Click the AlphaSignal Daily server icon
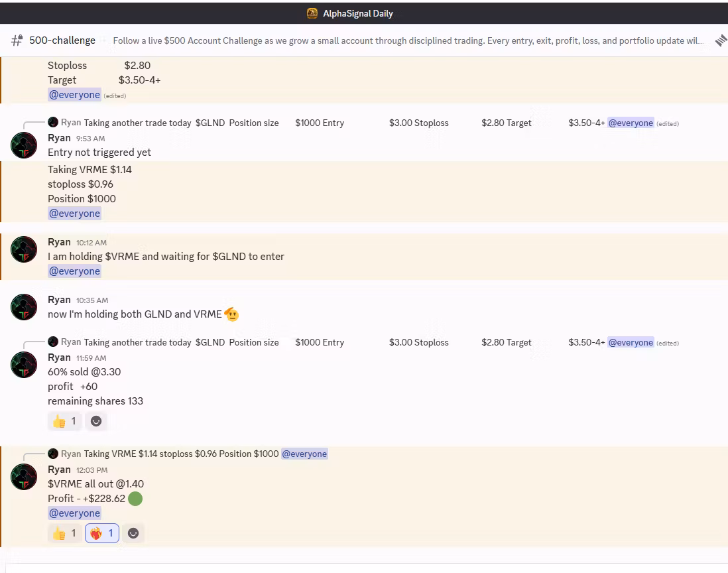The width and height of the screenshot is (728, 573). [312, 13]
